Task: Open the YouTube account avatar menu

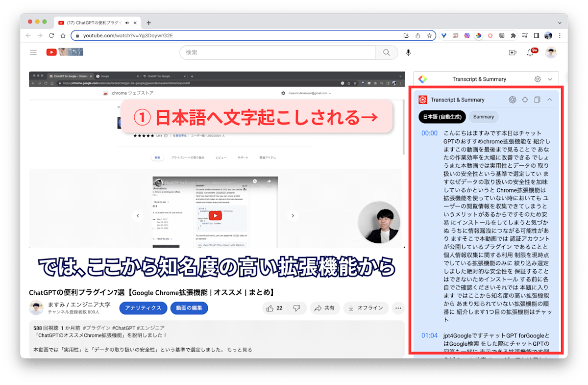Action: point(551,52)
